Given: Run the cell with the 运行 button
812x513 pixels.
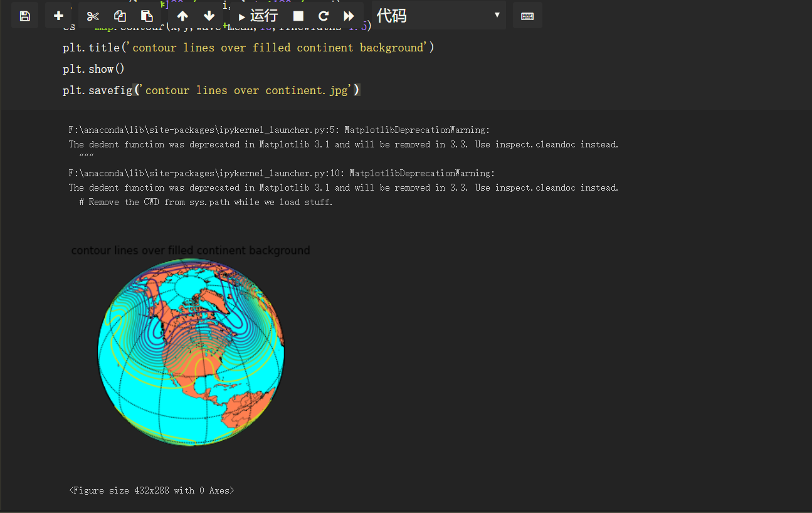Looking at the screenshot, I should point(260,15).
